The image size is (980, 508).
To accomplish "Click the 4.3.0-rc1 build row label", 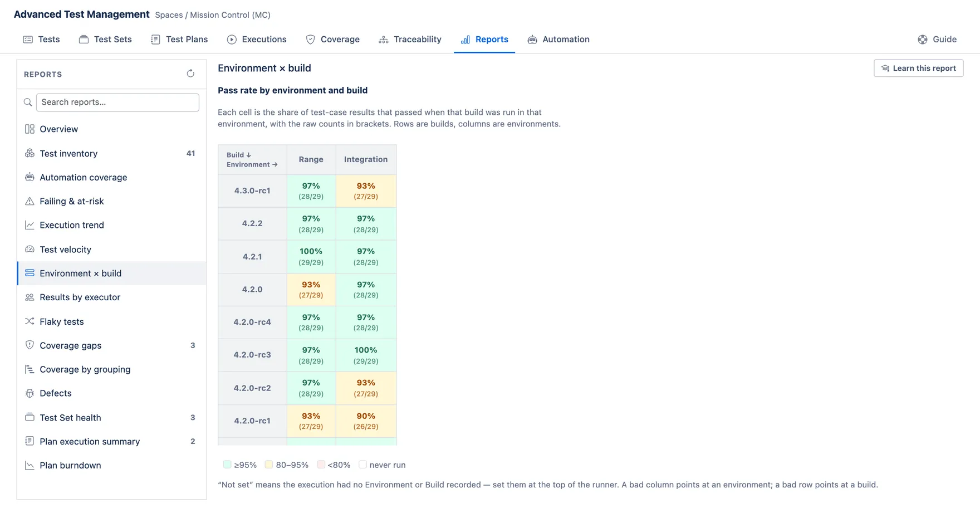I will pos(252,190).
